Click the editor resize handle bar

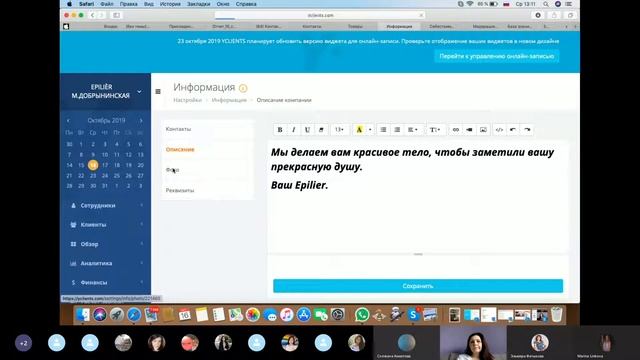(418, 254)
